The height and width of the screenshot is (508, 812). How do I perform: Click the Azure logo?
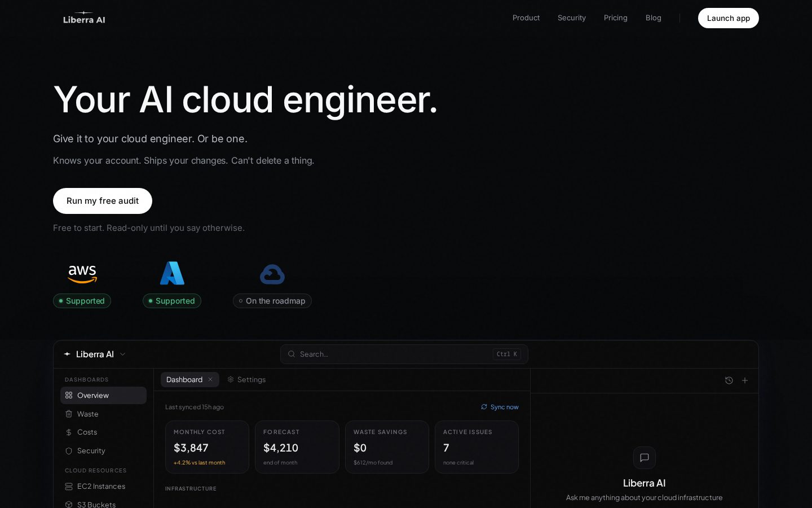tap(172, 273)
